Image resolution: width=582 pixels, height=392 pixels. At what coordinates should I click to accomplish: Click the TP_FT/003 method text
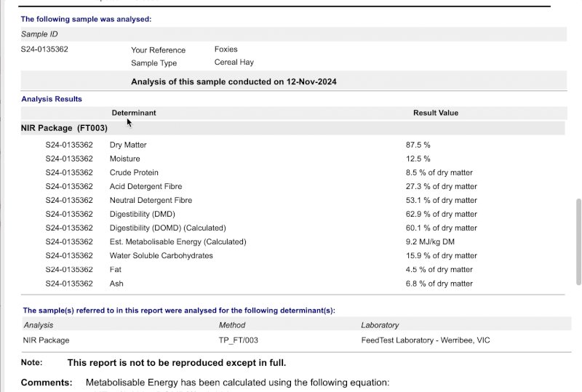[238, 340]
